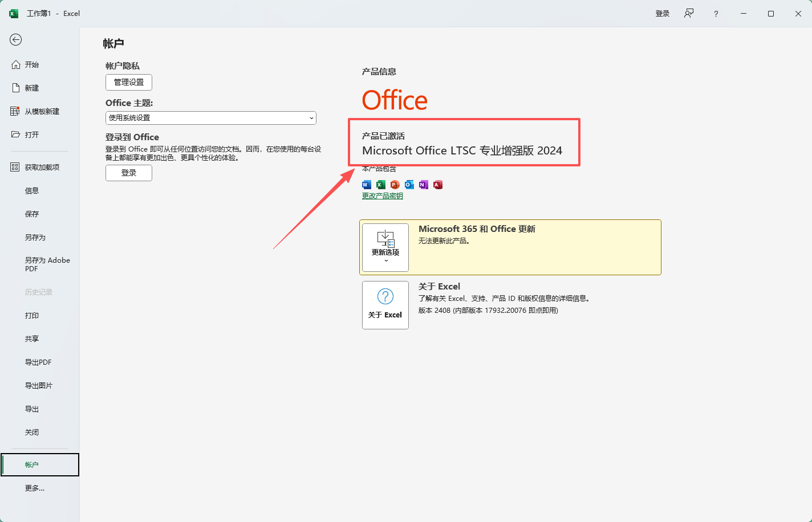Open help via the question mark icon
This screenshot has height=522, width=812.
[716, 13]
